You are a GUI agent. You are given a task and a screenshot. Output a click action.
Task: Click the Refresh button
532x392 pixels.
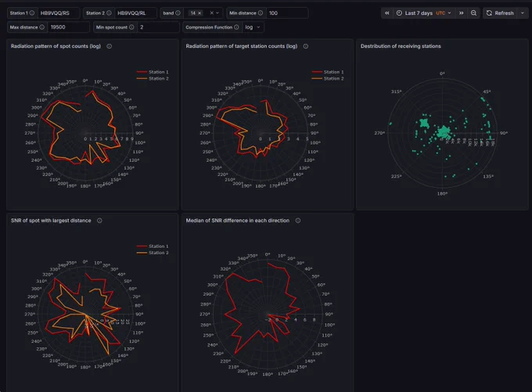tap(500, 13)
